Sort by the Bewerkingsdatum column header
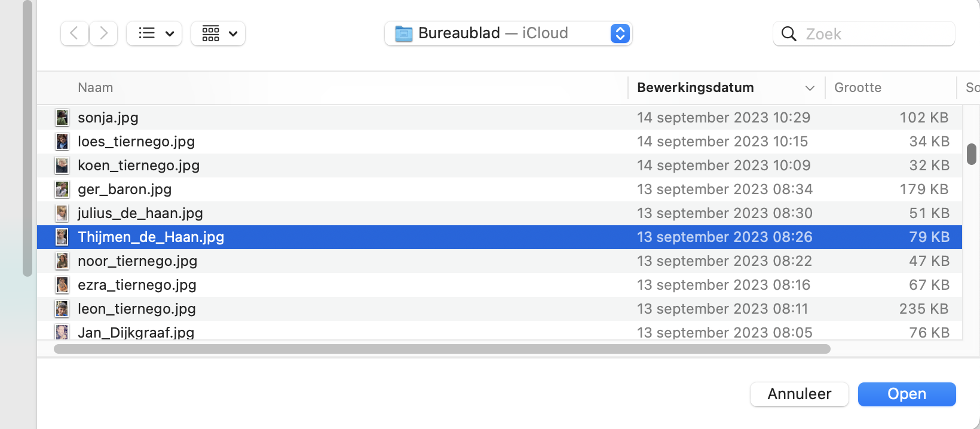980x429 pixels. (695, 88)
